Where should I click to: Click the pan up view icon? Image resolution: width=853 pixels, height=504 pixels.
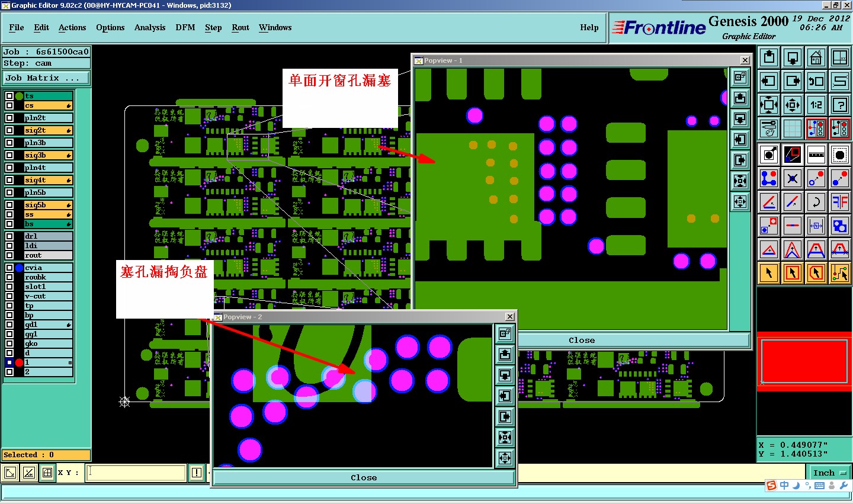click(x=769, y=57)
